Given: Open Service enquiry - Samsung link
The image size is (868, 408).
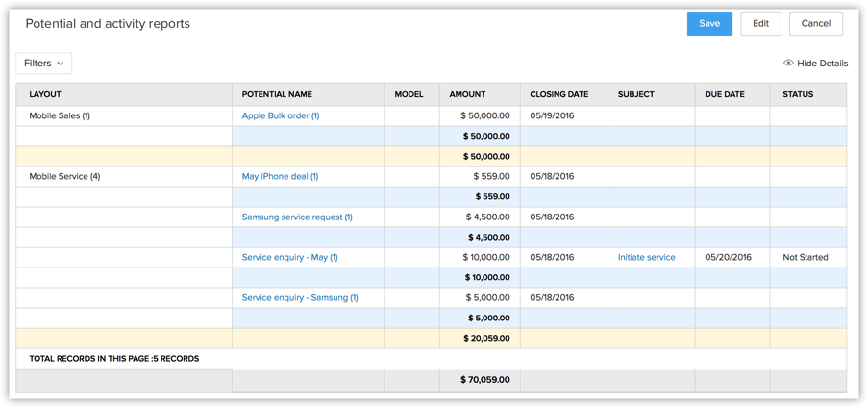Looking at the screenshot, I should (300, 297).
